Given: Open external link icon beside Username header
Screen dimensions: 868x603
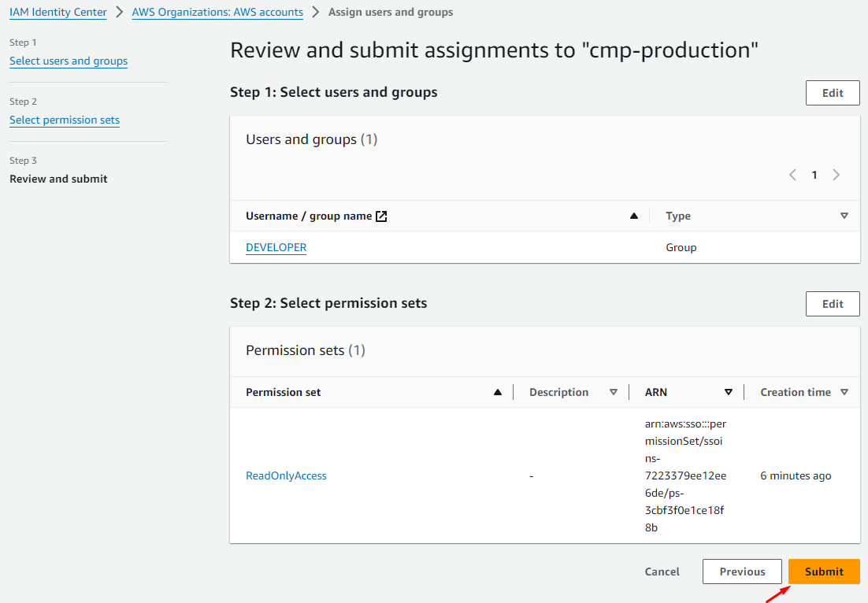Looking at the screenshot, I should click(x=381, y=216).
